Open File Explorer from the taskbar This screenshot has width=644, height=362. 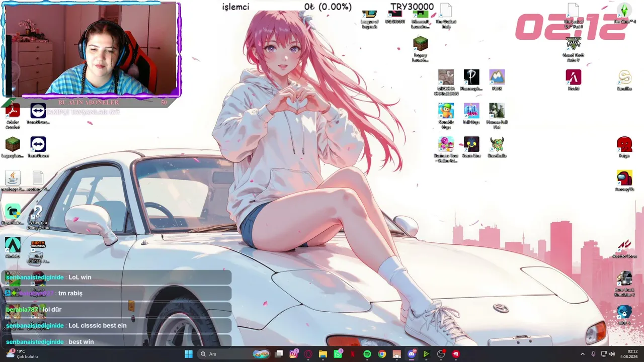point(323,354)
